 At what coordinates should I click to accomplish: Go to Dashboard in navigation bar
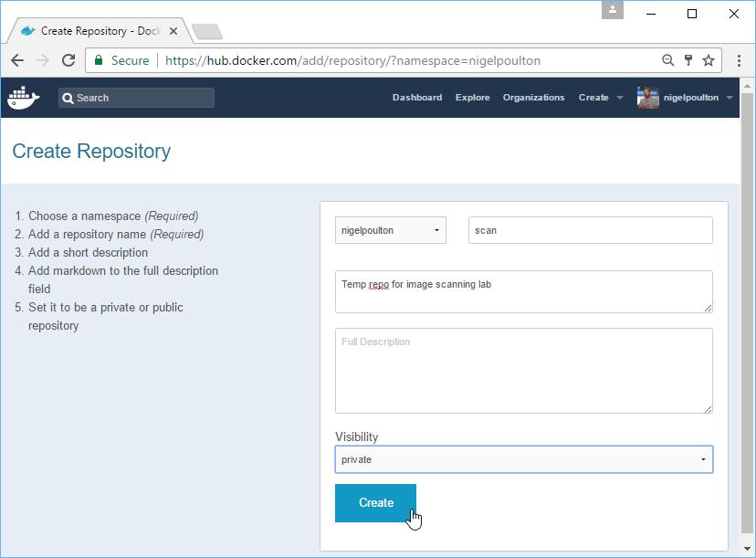coord(416,98)
